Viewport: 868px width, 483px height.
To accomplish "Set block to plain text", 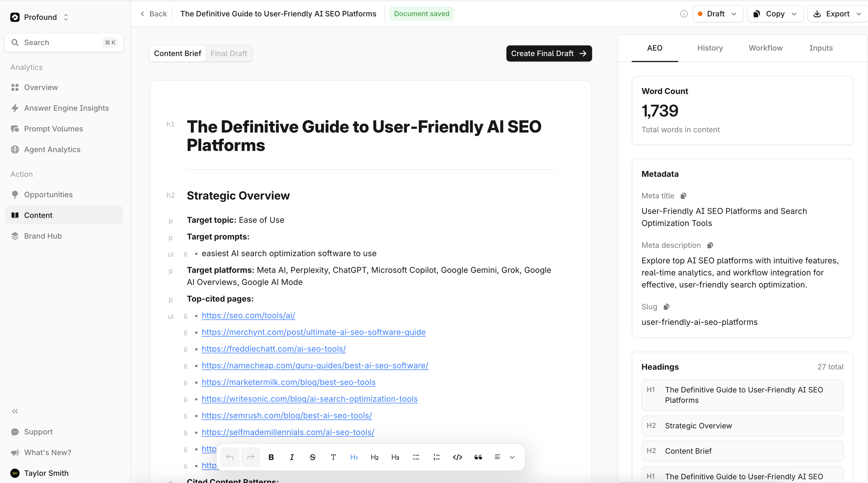I will click(333, 457).
